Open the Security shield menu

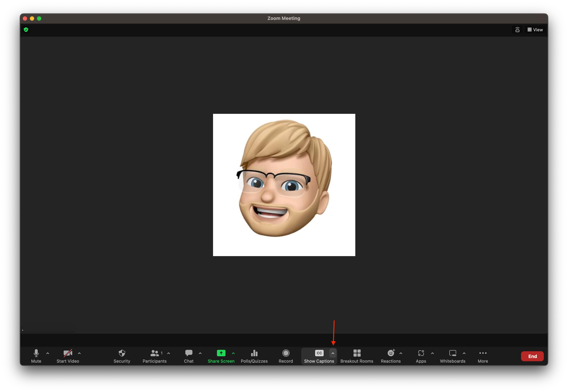pos(122,356)
